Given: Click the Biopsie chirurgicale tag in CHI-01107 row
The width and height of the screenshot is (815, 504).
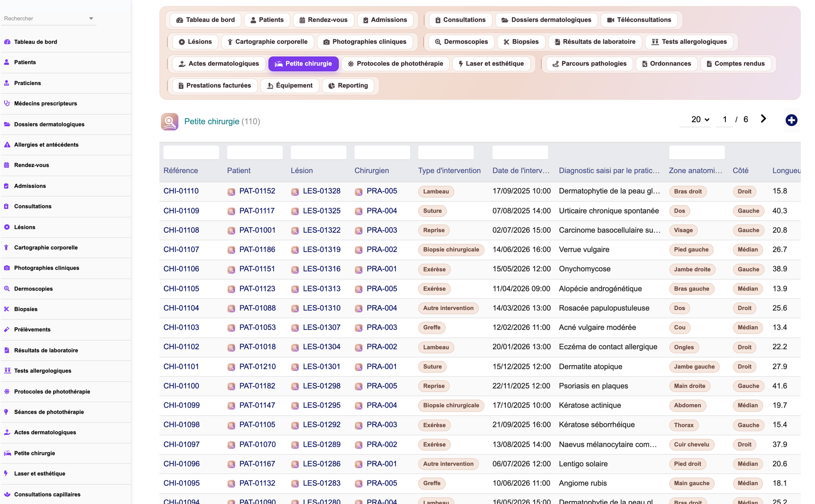Looking at the screenshot, I should tap(451, 250).
